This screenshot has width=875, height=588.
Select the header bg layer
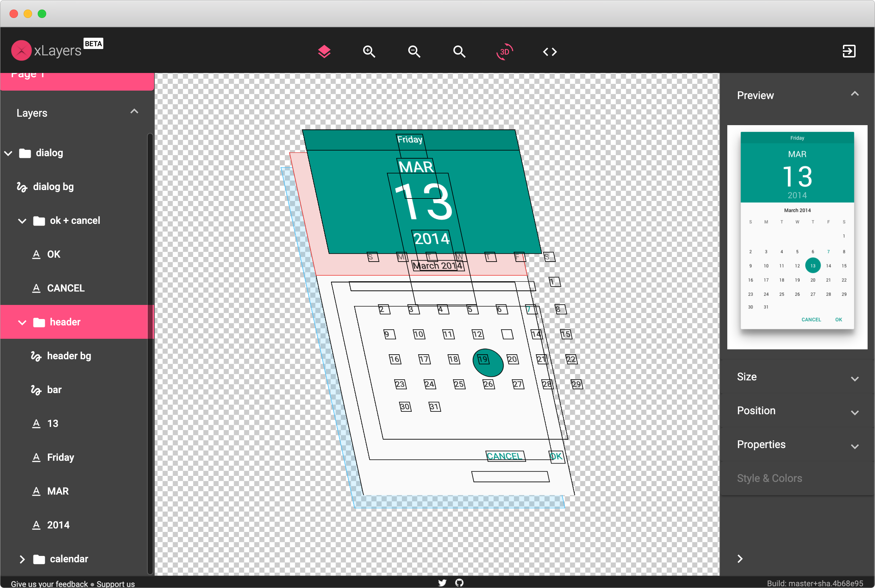(69, 355)
